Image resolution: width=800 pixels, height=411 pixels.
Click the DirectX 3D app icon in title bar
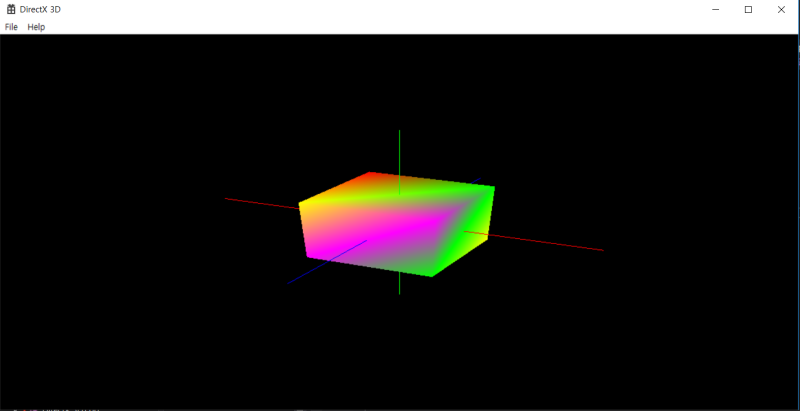pos(11,9)
